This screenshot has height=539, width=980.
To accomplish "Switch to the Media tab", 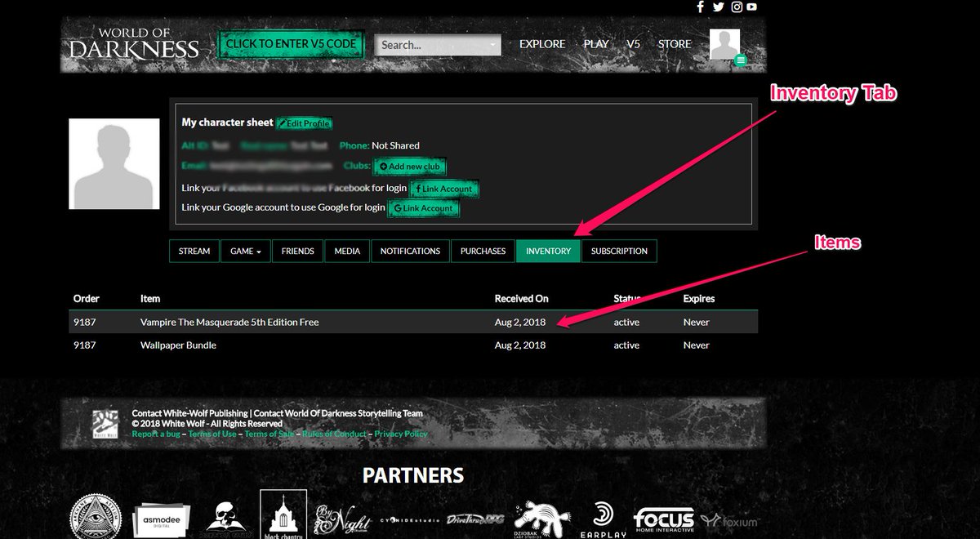I will 347,252.
